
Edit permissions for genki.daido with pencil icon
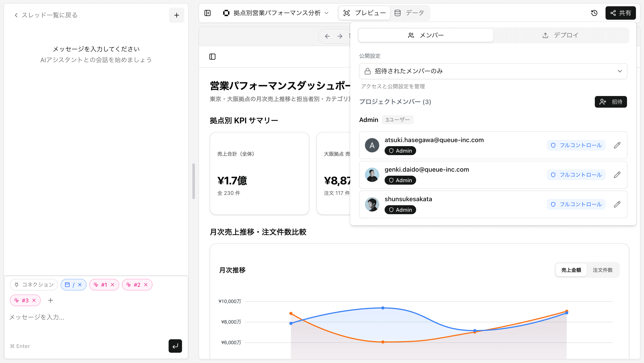tap(617, 175)
